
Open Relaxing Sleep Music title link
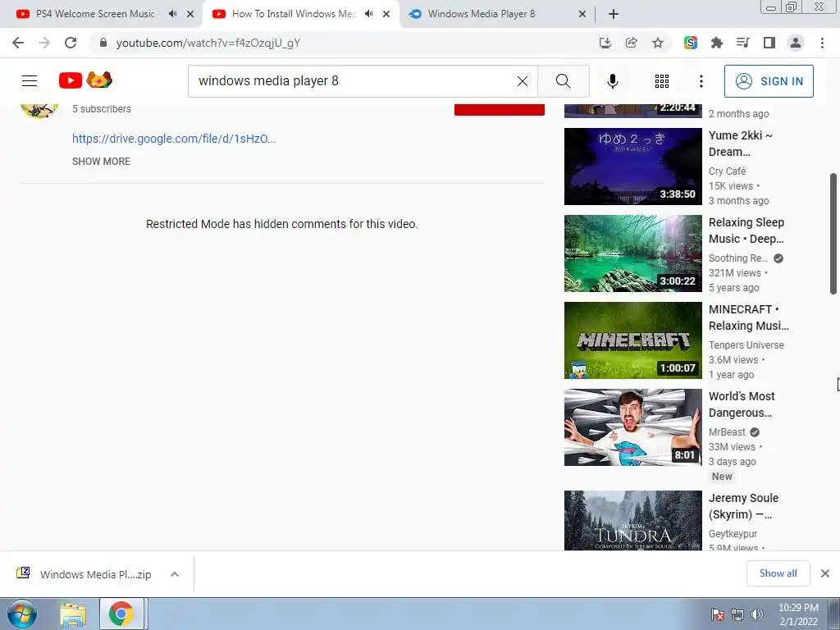(746, 231)
